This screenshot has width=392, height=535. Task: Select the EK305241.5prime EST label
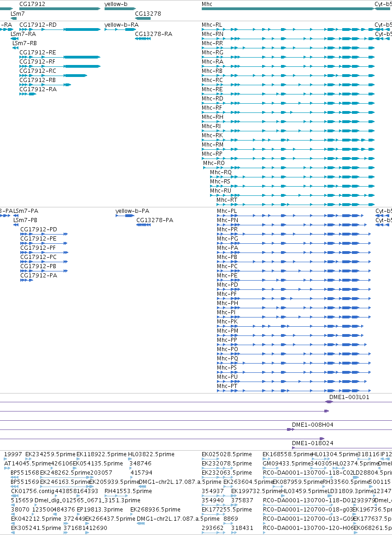(x=36, y=528)
